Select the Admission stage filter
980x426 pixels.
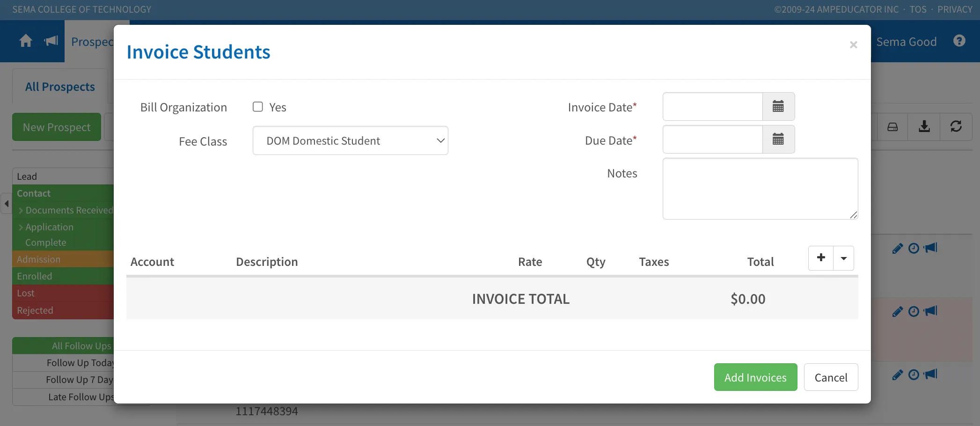pyautogui.click(x=63, y=259)
